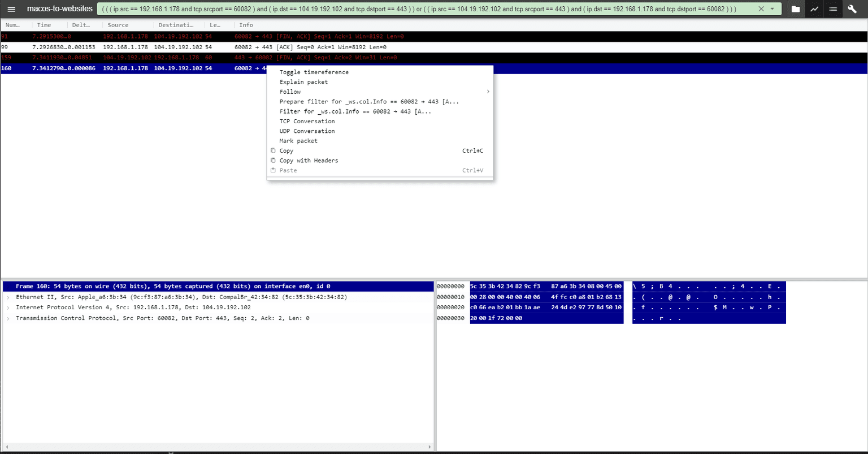Select packet number 99 row

[433, 47]
